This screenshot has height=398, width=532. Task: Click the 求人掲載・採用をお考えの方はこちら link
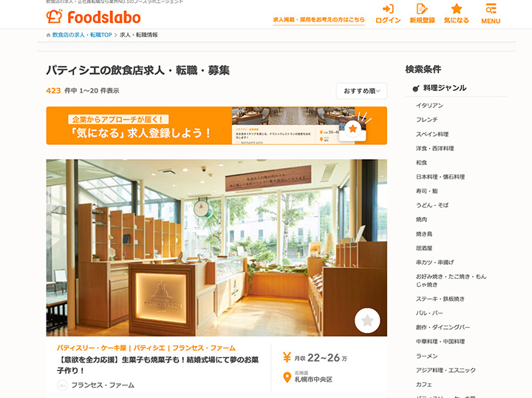318,20
